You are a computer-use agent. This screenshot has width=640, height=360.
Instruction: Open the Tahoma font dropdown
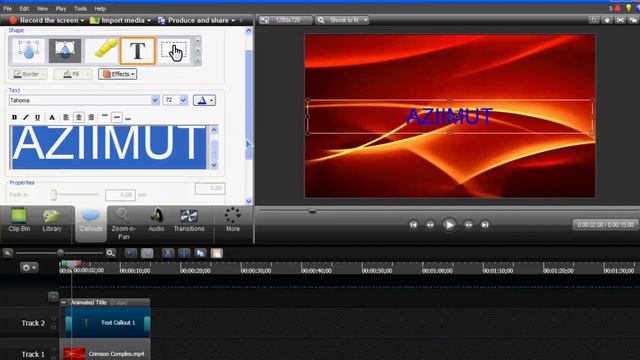155,100
